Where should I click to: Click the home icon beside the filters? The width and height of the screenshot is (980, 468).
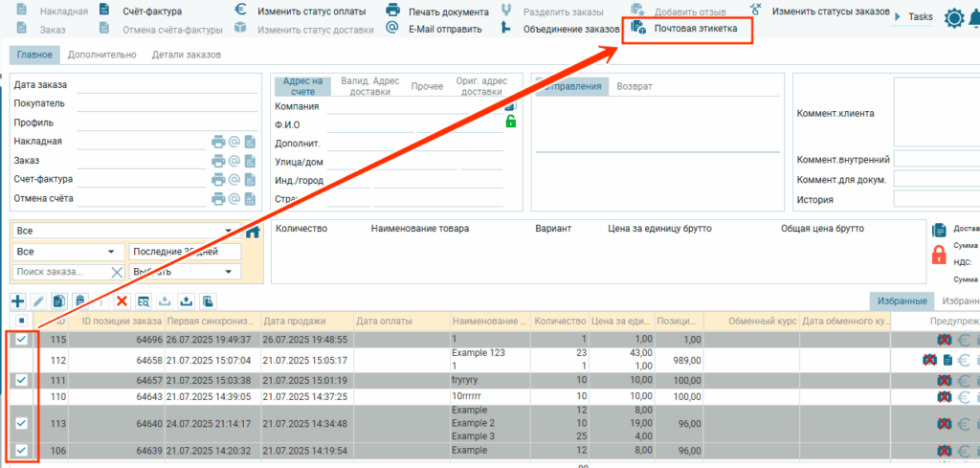pyautogui.click(x=253, y=232)
